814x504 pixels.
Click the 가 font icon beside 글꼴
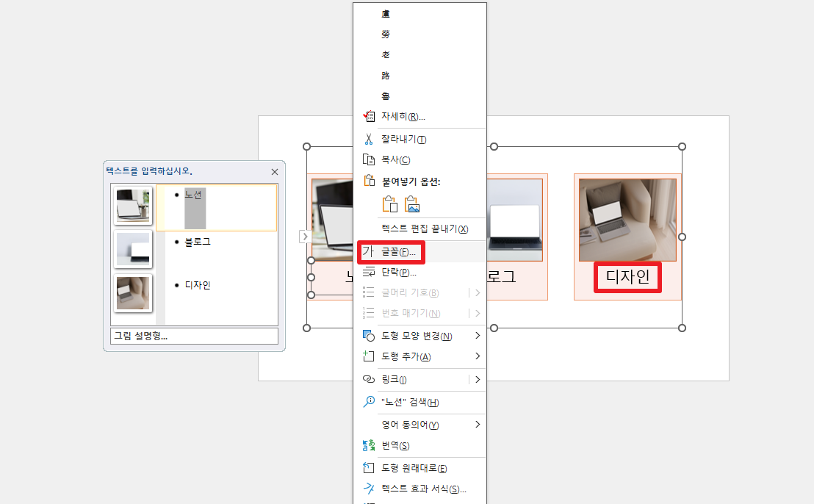[372, 252]
